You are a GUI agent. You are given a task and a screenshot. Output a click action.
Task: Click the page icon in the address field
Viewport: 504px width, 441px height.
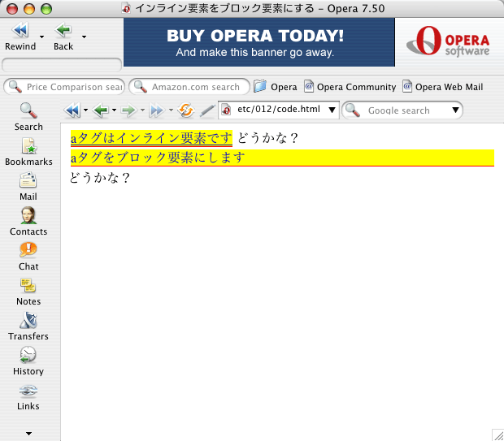(x=226, y=110)
